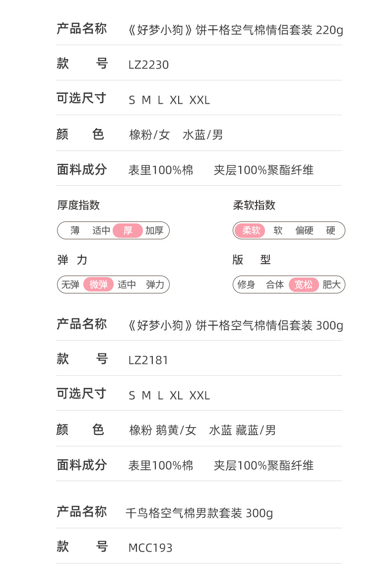
Task: Click the MCC193 model number
Action: pyautogui.click(x=150, y=548)
